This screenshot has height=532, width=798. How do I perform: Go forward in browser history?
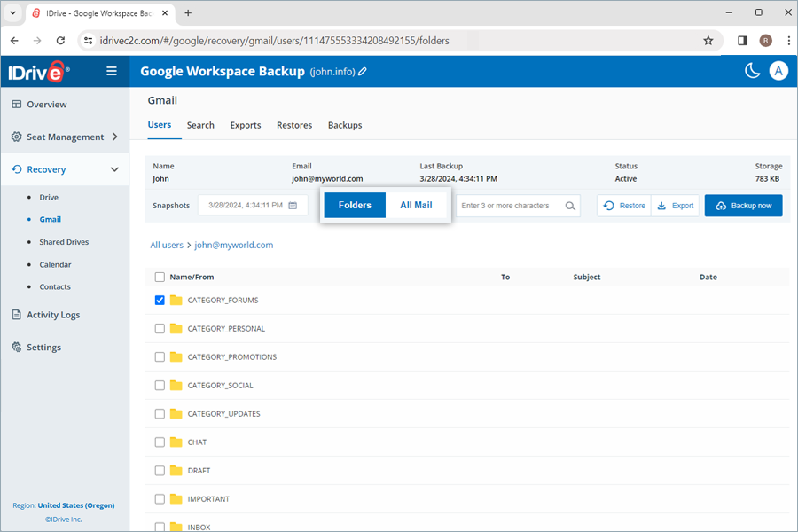pos(37,41)
